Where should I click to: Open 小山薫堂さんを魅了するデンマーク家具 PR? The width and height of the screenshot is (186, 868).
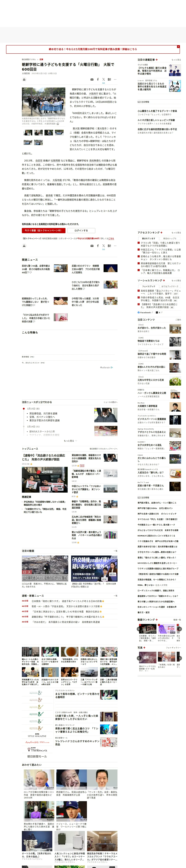[157, 111]
